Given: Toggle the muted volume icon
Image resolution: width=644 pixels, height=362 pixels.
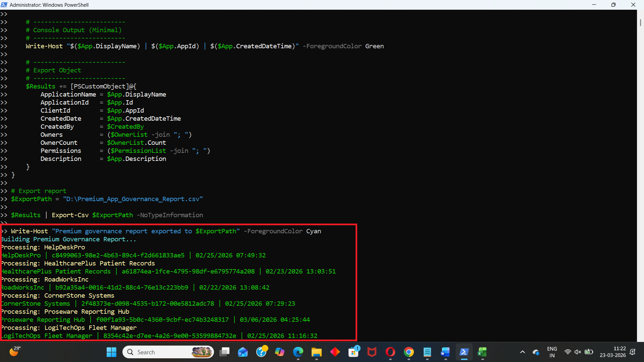Looking at the screenshot, I should (578, 352).
